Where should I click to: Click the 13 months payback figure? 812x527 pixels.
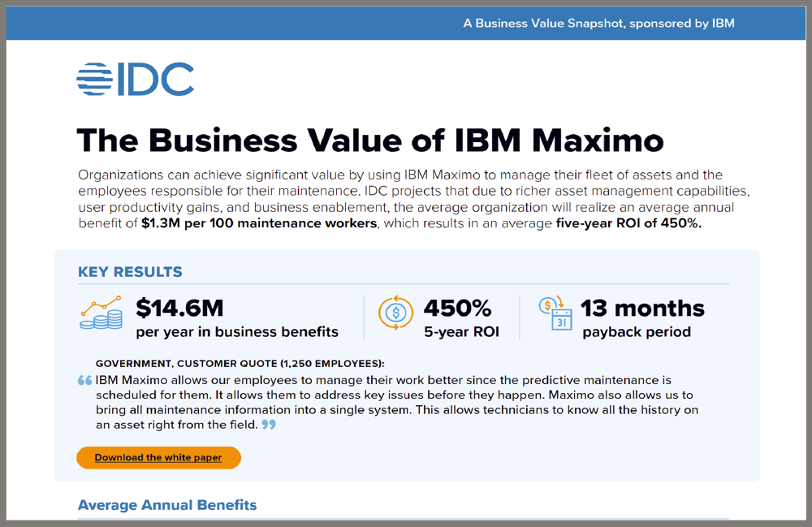click(x=642, y=308)
